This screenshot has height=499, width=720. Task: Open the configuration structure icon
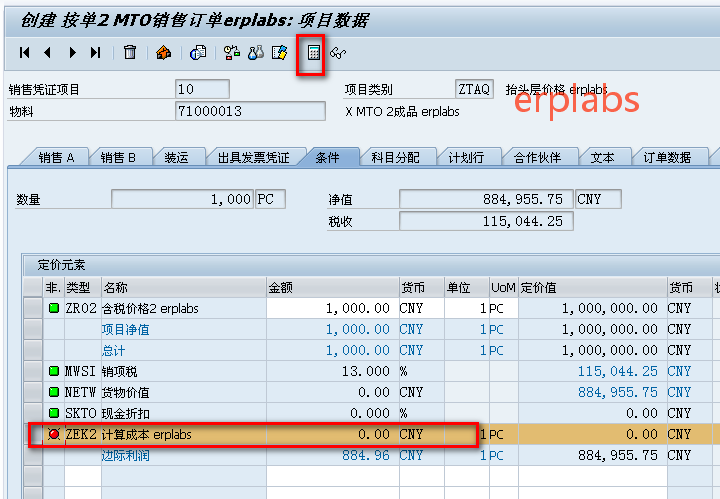[x=232, y=53]
